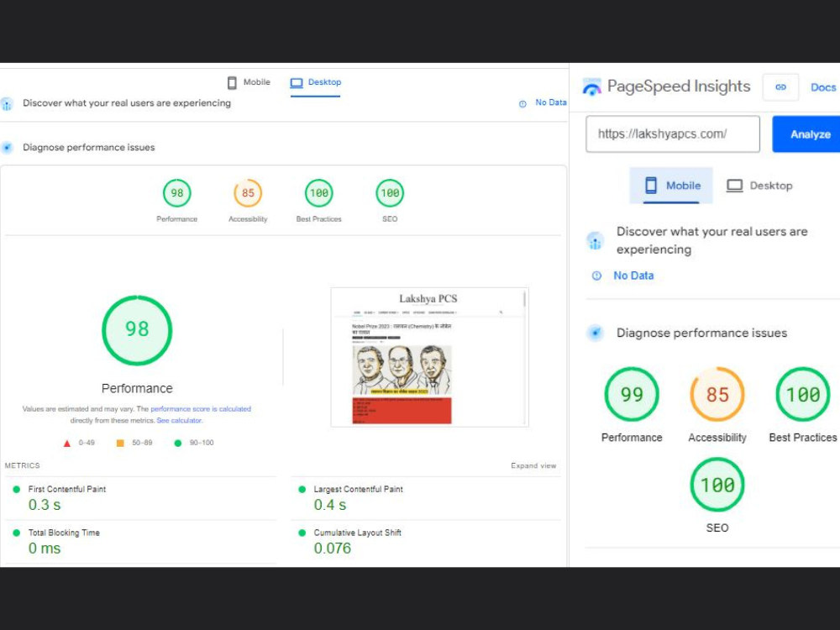Click small 100 SEO gauge in left report
Screen dimensions: 840x630
(390, 193)
